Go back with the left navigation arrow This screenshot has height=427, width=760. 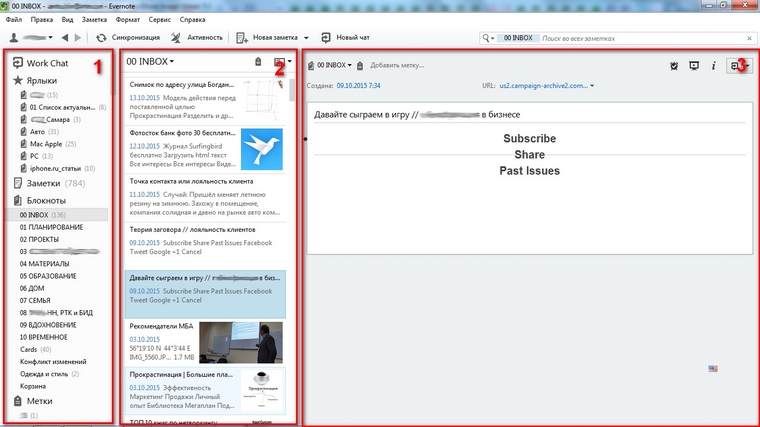click(65, 37)
